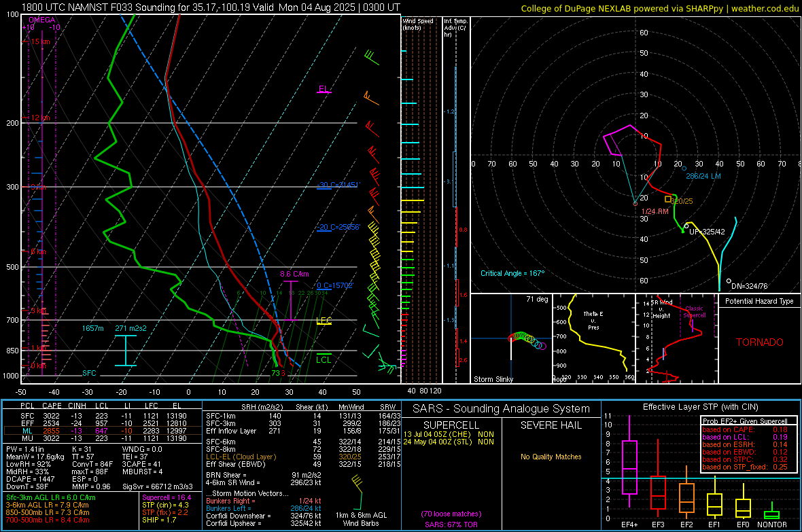This screenshot has height=532, width=802.
Task: Click the magenta EL marker on the skew-T
Action: click(x=324, y=89)
